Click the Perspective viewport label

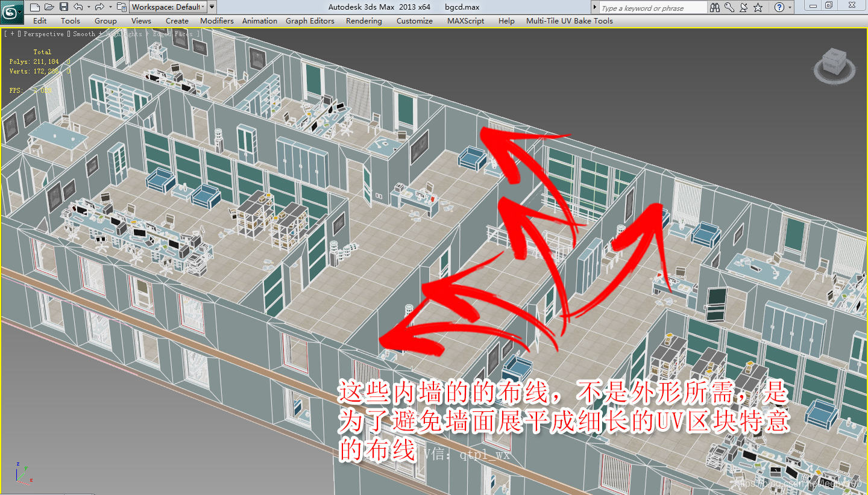[44, 34]
